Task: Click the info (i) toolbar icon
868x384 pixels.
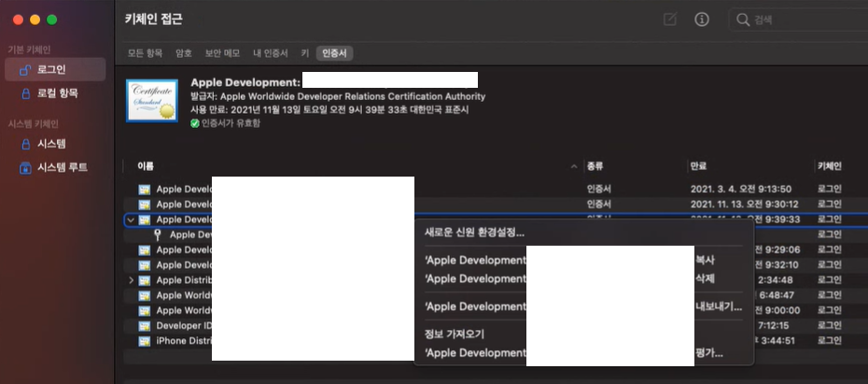Action: coord(702,20)
